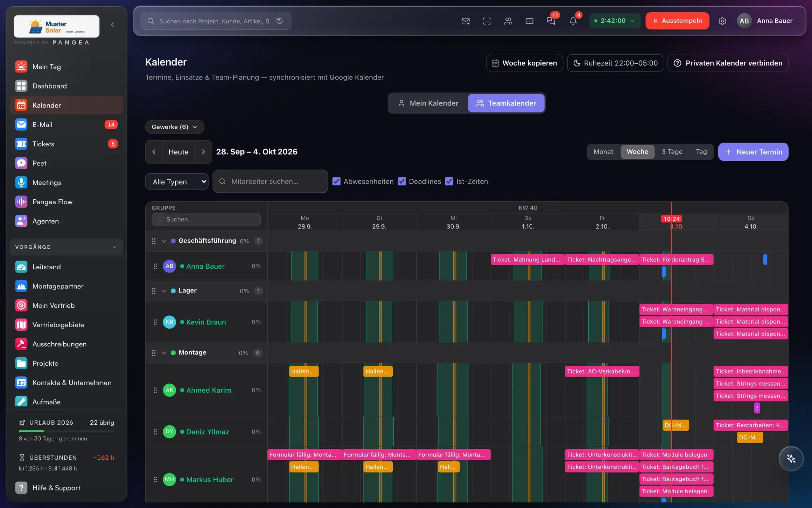This screenshot has height=508, width=812.
Task: Go to the next week arrow
Action: 203,152
